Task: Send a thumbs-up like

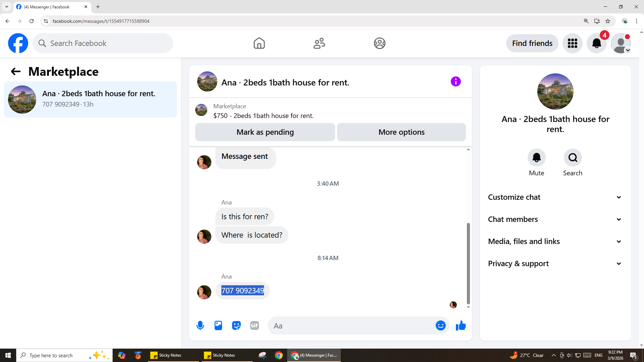Action: (x=461, y=325)
